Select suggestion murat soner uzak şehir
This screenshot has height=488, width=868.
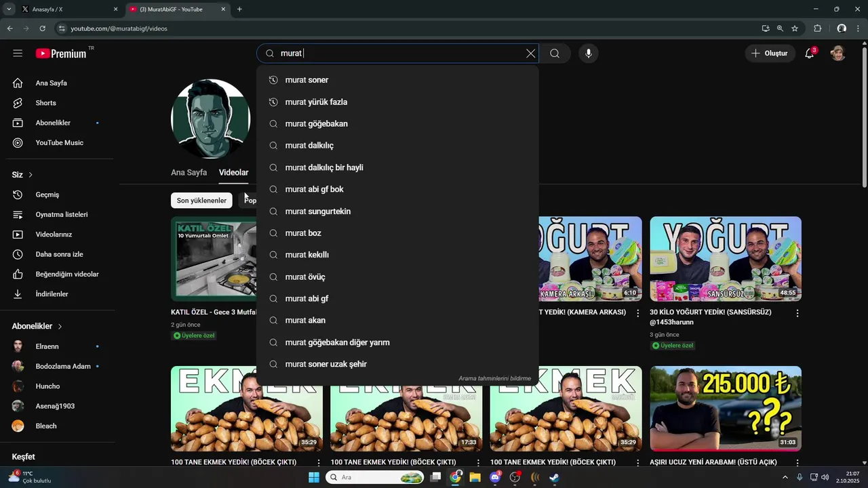pos(397,365)
